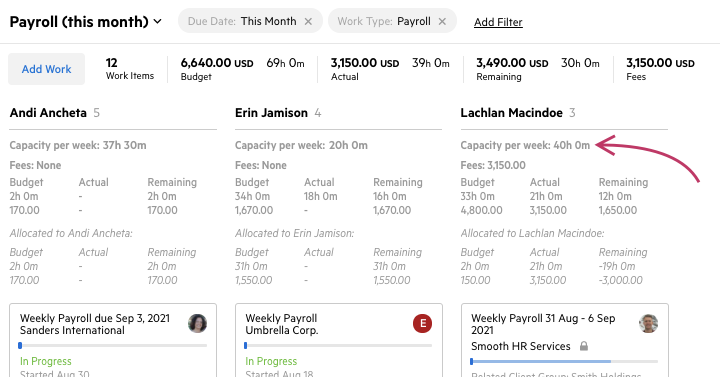Open the Work Type: Payroll filter chip
The image size is (720, 377).
tap(384, 21)
